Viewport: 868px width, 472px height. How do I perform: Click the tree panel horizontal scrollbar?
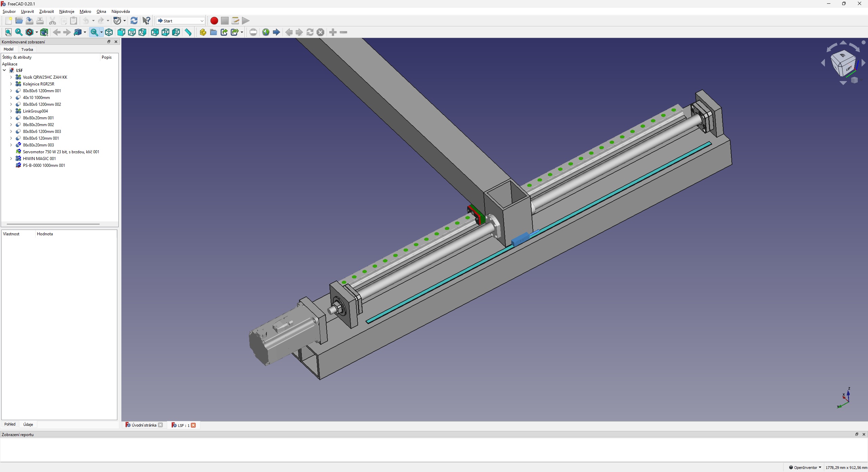(x=53, y=224)
